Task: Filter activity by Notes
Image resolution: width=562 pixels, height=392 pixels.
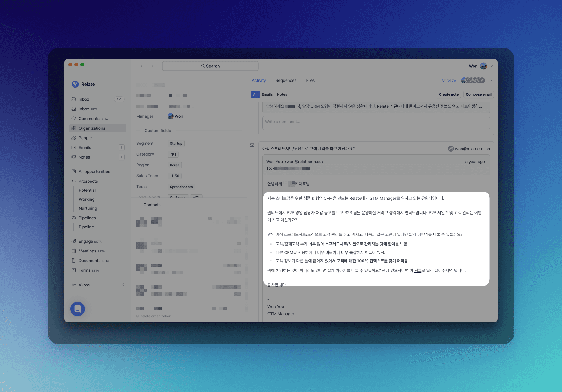Action: pos(282,94)
